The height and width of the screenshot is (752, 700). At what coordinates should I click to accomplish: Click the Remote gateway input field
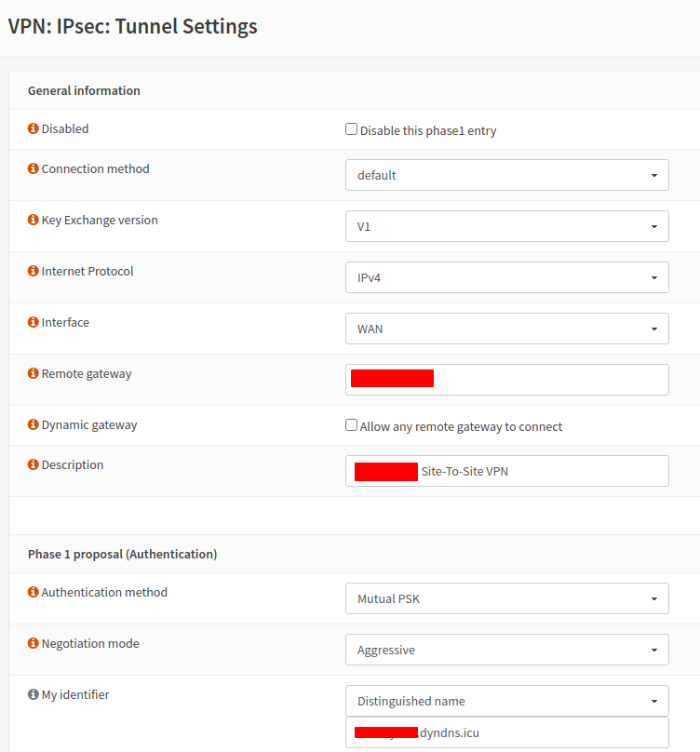click(x=549, y=379)
